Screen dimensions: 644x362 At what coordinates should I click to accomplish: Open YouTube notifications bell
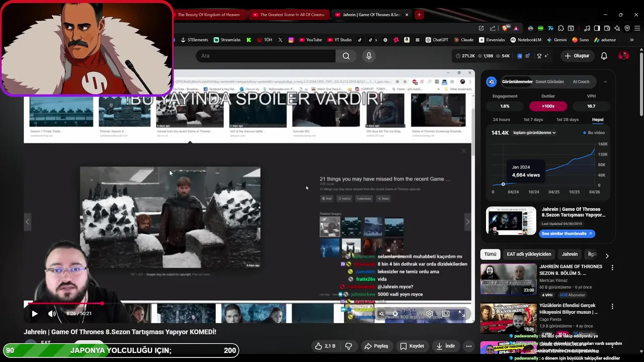604,56
